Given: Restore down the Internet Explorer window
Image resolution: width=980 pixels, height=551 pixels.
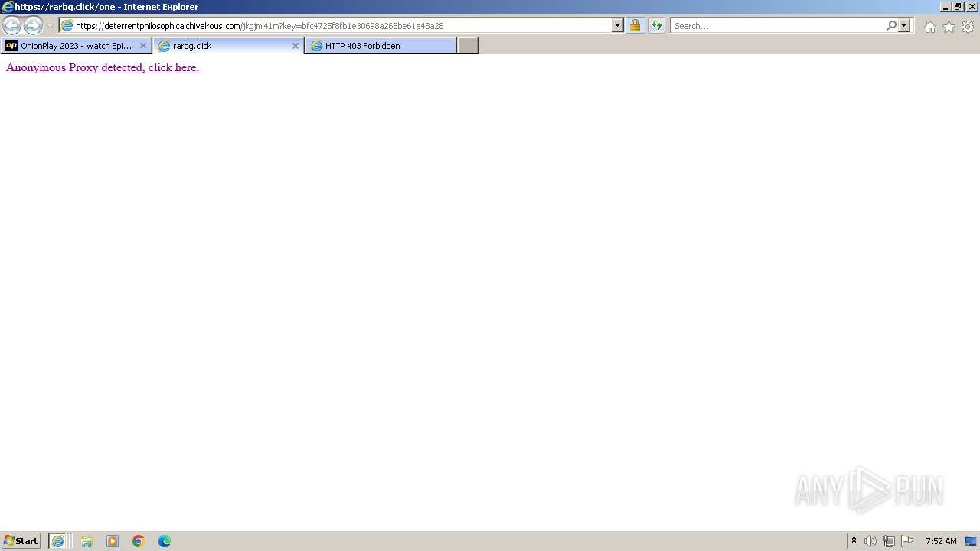Looking at the screenshot, I should (958, 7).
